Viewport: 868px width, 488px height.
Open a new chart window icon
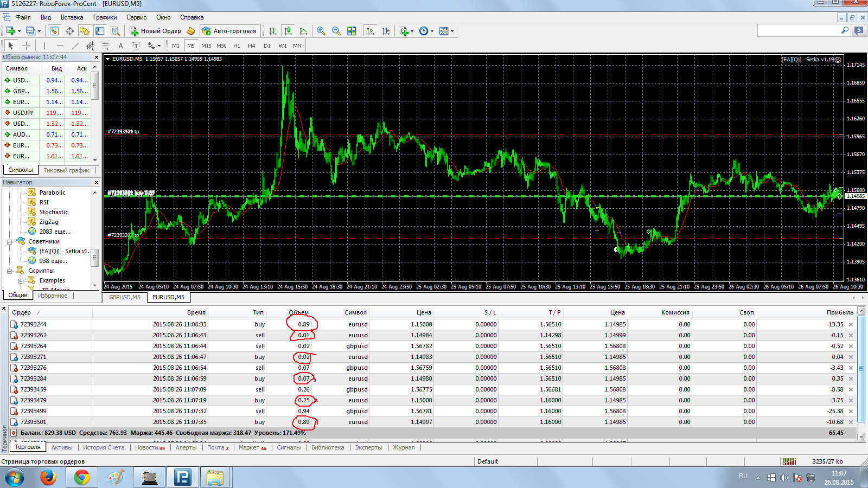10,31
